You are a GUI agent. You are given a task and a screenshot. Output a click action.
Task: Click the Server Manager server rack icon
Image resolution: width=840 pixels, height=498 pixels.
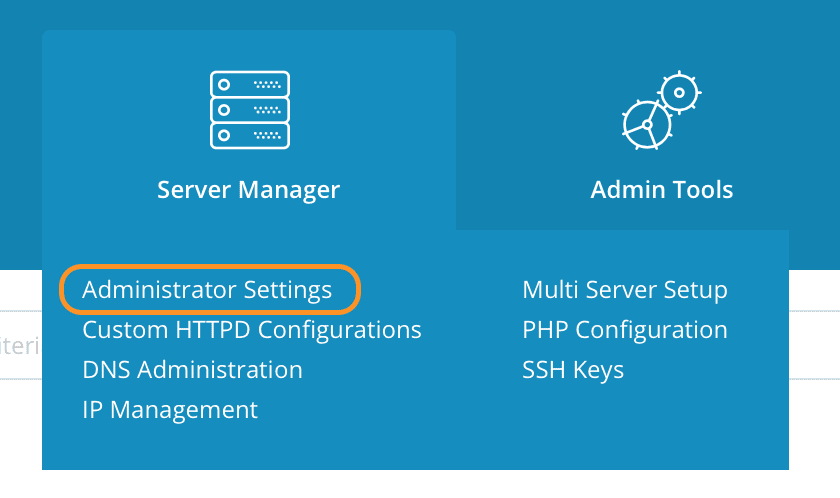(x=249, y=110)
